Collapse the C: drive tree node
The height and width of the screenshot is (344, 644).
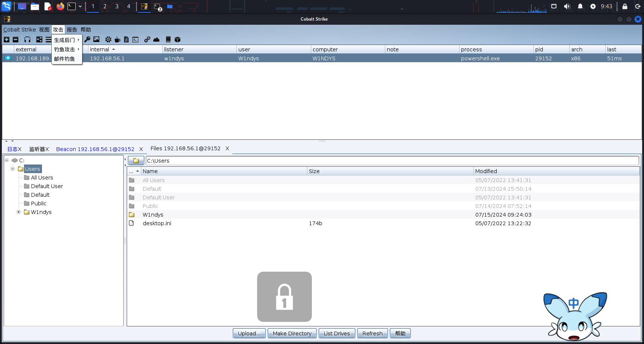tap(6, 160)
